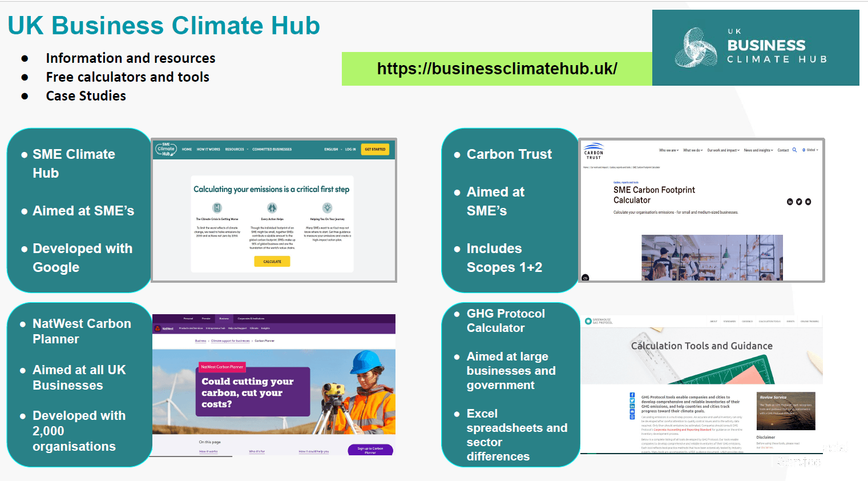The height and width of the screenshot is (481, 868).
Task: Click the How it works anchor link
Action: pos(208,451)
